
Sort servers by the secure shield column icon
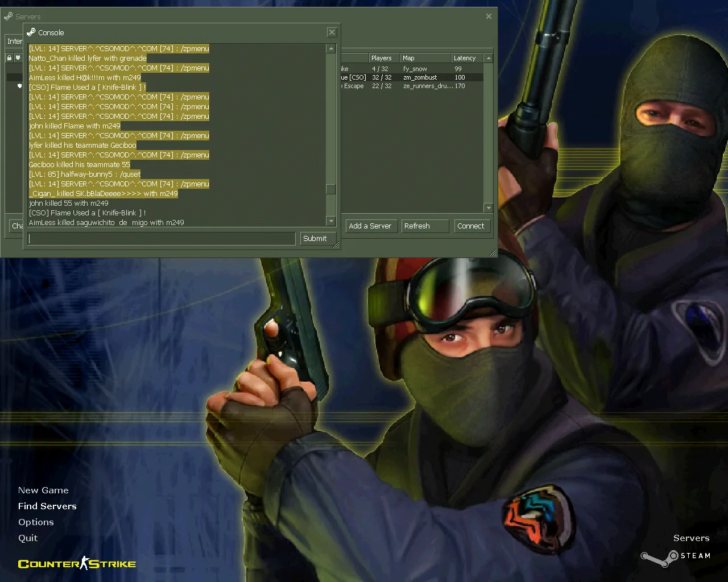tap(18, 58)
